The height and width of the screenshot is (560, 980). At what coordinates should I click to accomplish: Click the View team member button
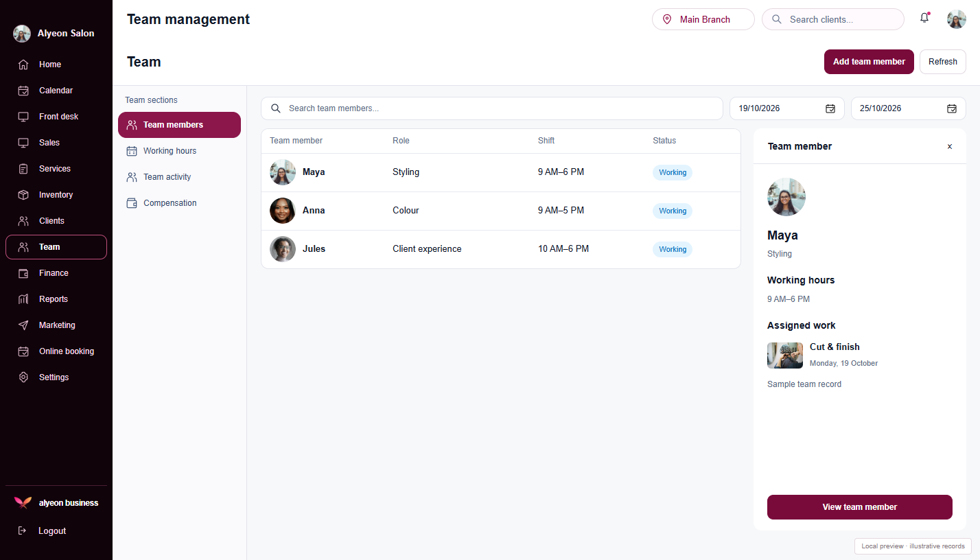tap(860, 507)
